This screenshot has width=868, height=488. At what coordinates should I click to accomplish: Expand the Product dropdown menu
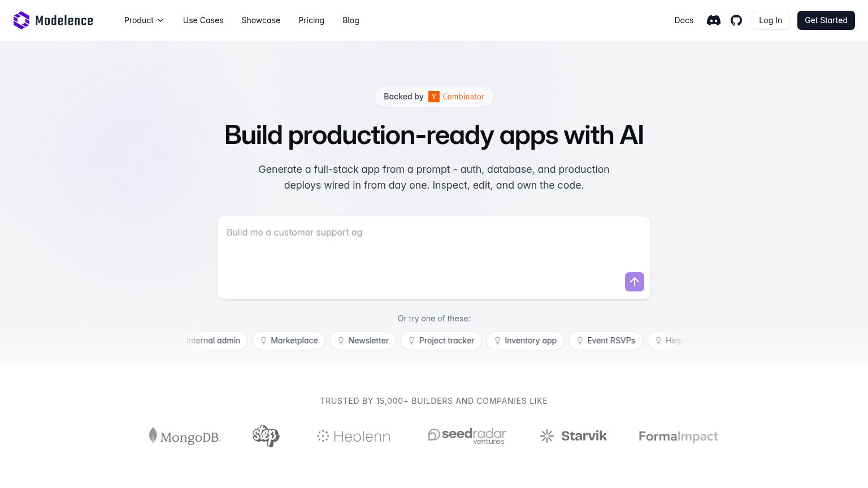[x=144, y=20]
